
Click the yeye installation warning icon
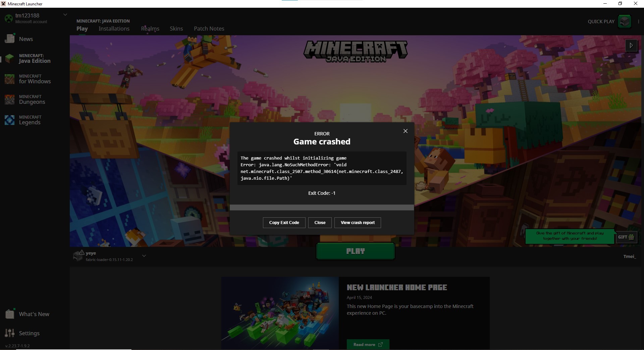82,253
